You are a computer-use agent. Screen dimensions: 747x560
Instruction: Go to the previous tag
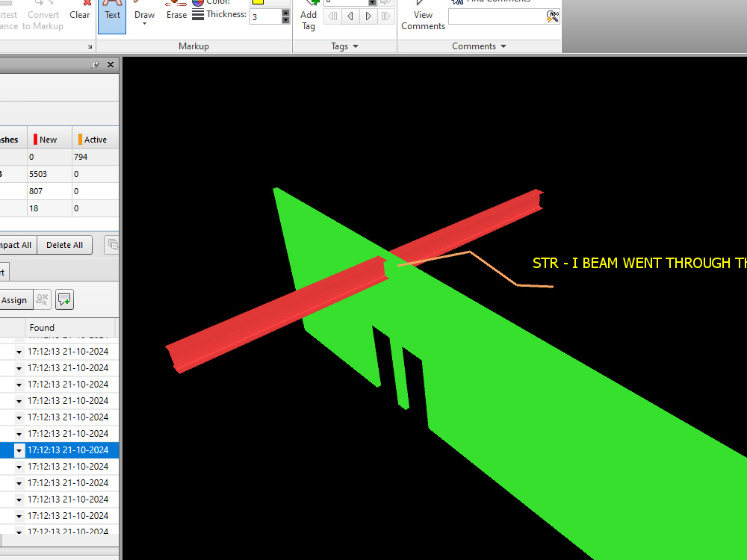tap(350, 16)
